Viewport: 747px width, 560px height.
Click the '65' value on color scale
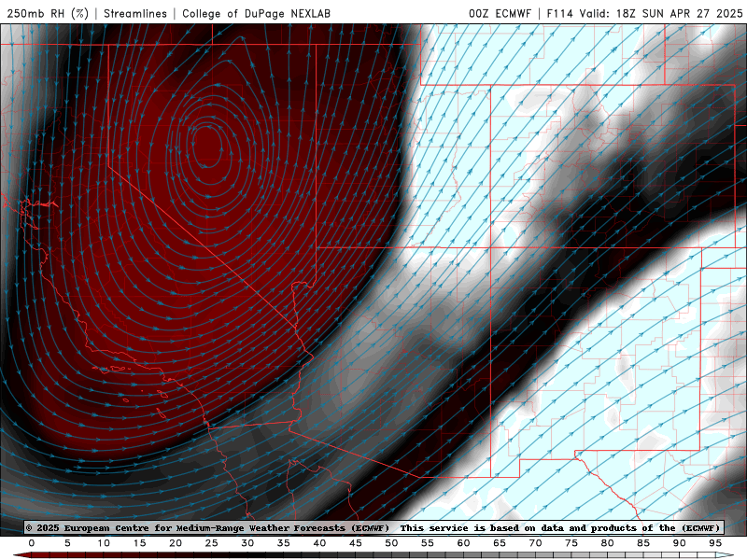(500, 543)
